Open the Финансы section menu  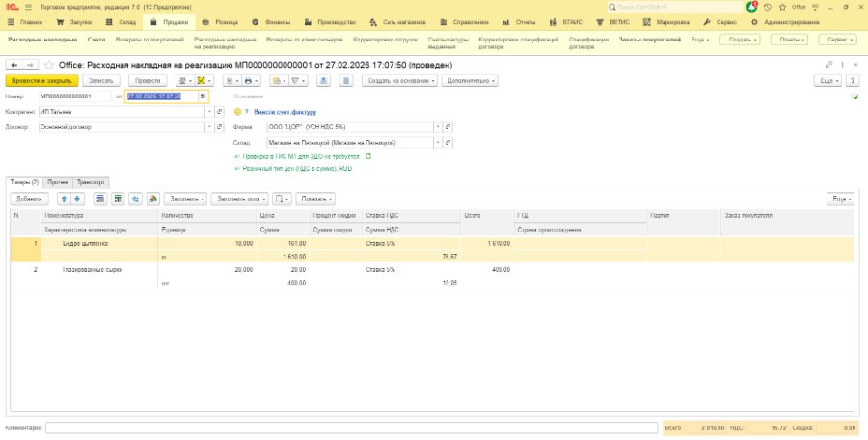[x=271, y=23]
